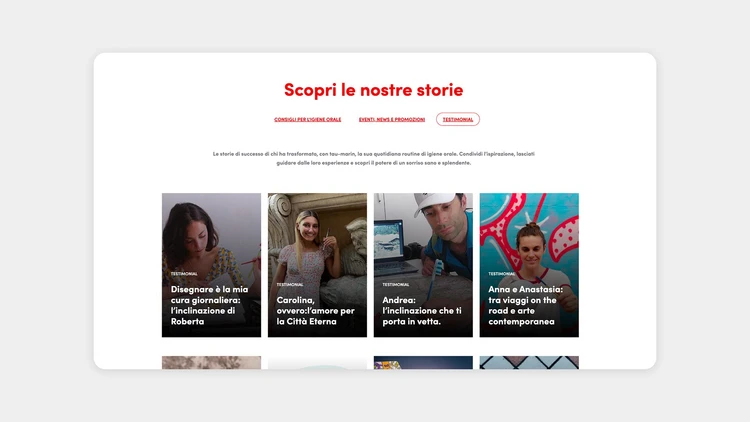Image resolution: width=750 pixels, height=422 pixels.
Task: Click the title "Andrea: l'inclinazione che ti porta in vetta"
Action: click(422, 311)
